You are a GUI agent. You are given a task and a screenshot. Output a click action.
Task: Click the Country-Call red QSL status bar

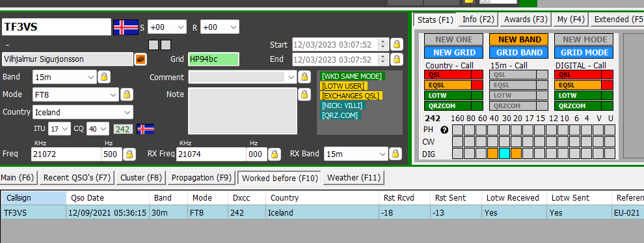click(x=454, y=75)
